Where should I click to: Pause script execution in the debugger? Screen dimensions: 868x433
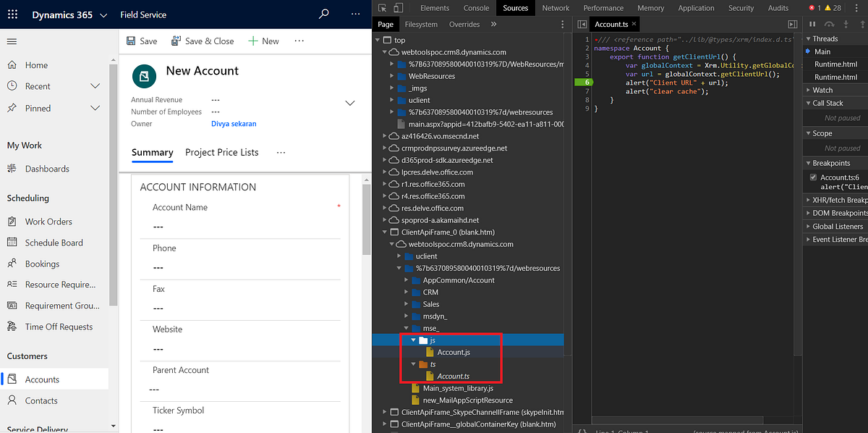812,24
